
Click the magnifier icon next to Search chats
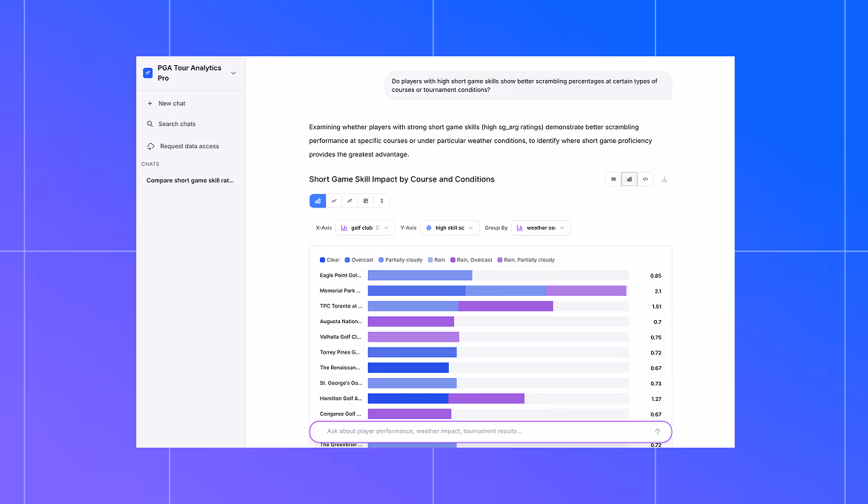pos(150,124)
